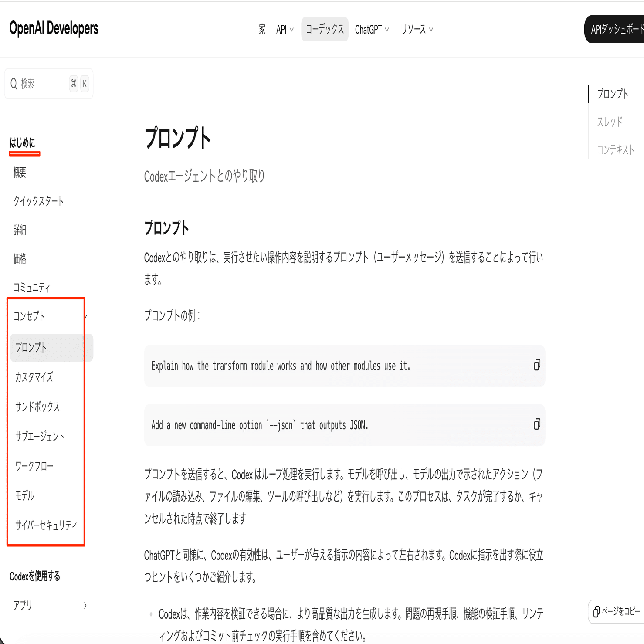
Task: Open コミュニティ in the sidebar
Action: pyautogui.click(x=32, y=287)
